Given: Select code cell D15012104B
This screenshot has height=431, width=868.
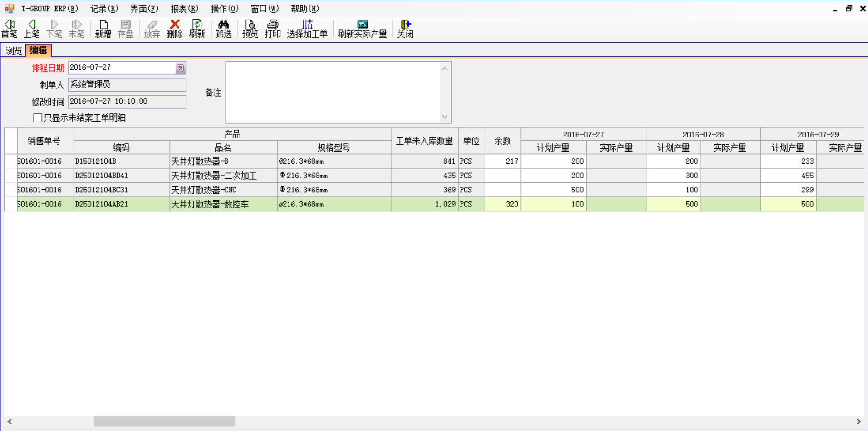Looking at the screenshot, I should point(122,162).
